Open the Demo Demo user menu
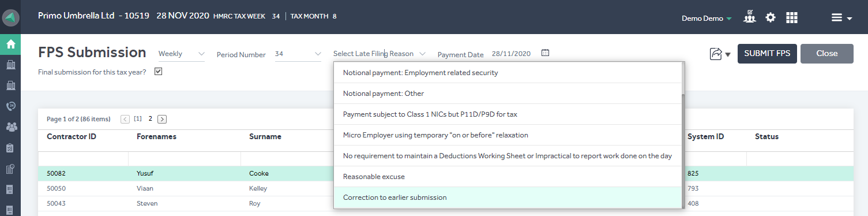This screenshot has width=868, height=216. tap(707, 18)
